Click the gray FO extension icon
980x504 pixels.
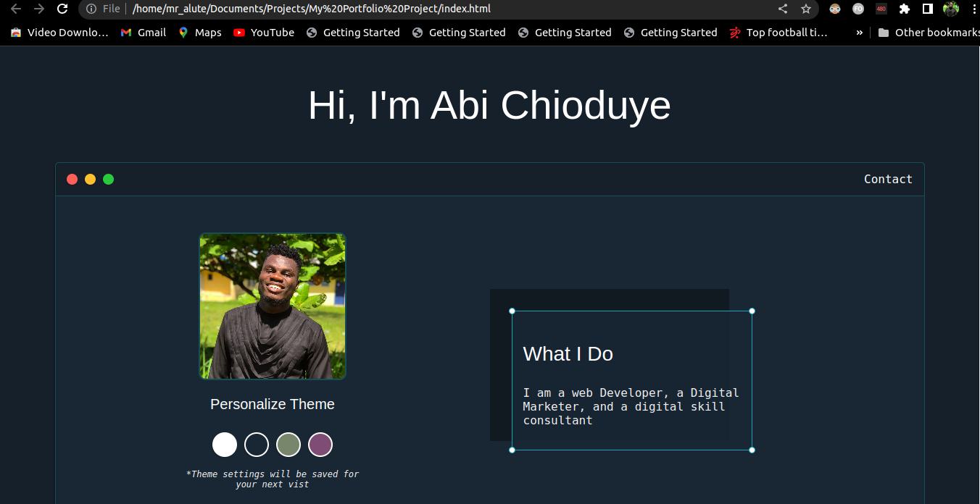(x=857, y=10)
